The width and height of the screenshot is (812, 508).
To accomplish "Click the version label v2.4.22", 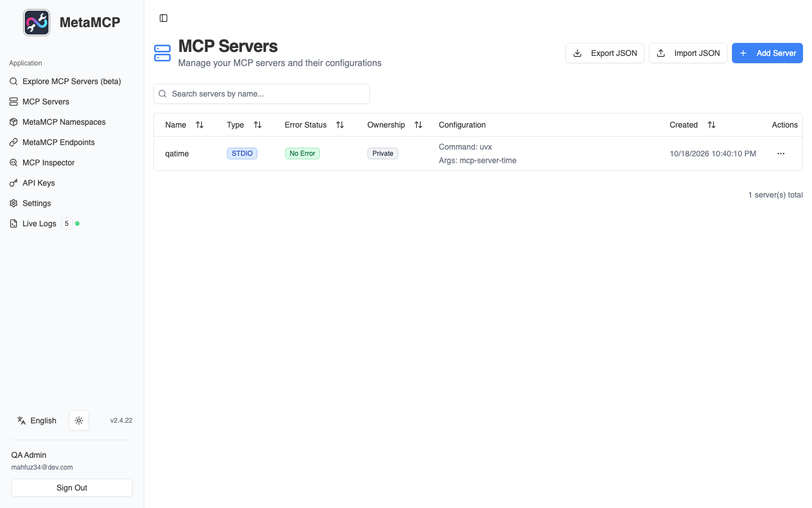I will 121,421.
